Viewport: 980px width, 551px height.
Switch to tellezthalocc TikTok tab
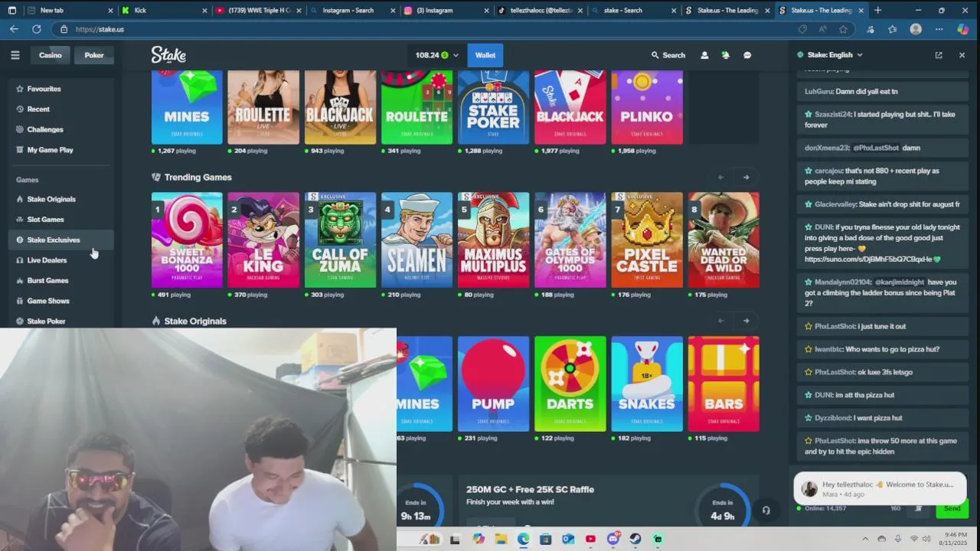click(x=540, y=11)
